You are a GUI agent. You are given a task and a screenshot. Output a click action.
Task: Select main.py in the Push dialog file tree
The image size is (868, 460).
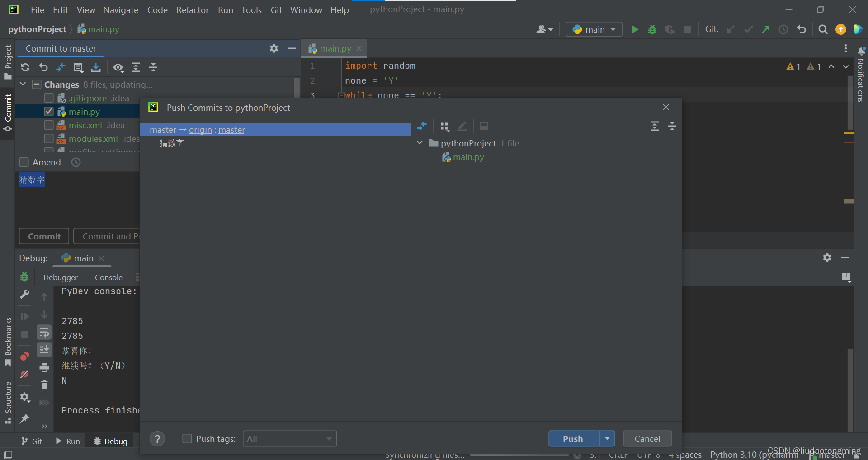tap(464, 157)
